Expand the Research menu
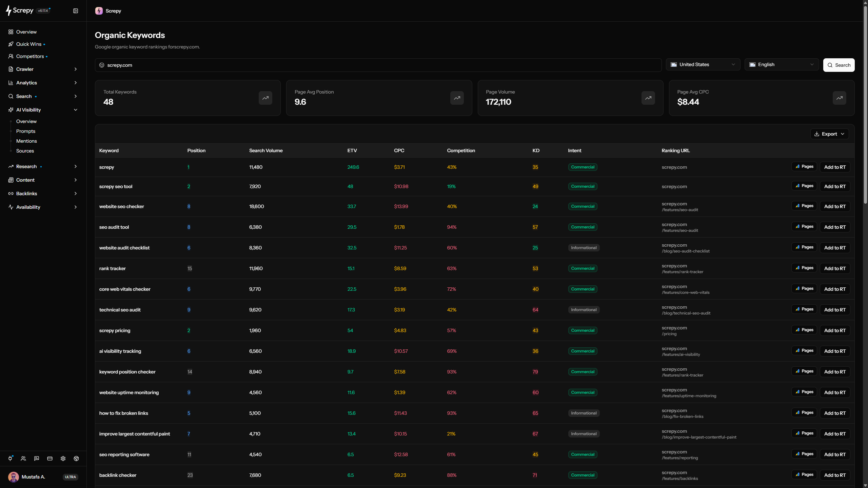868x488 pixels. click(43, 166)
